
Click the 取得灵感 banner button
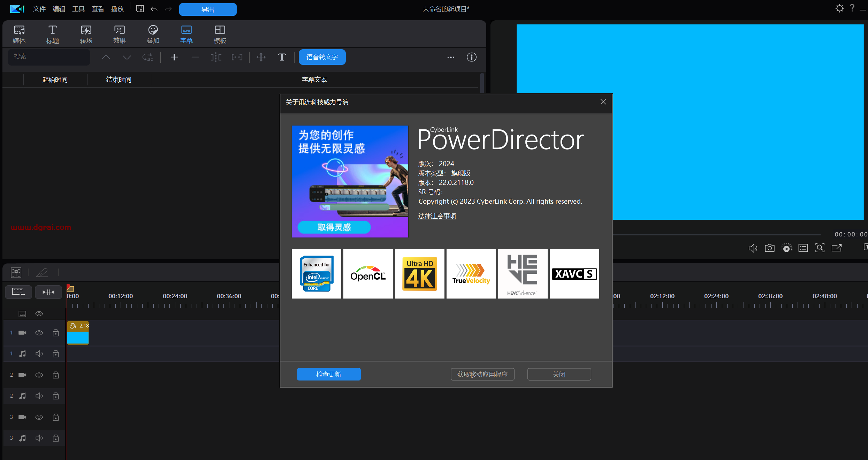tap(334, 227)
